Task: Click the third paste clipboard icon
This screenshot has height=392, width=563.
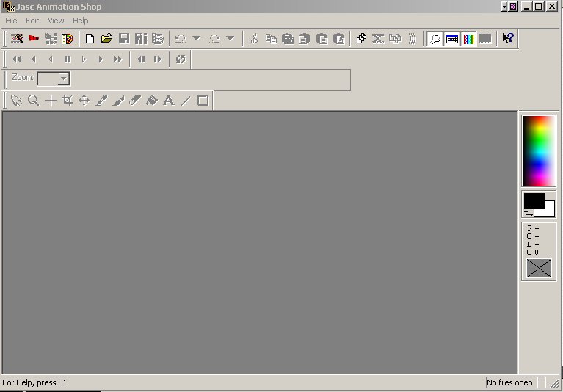Action: point(322,38)
